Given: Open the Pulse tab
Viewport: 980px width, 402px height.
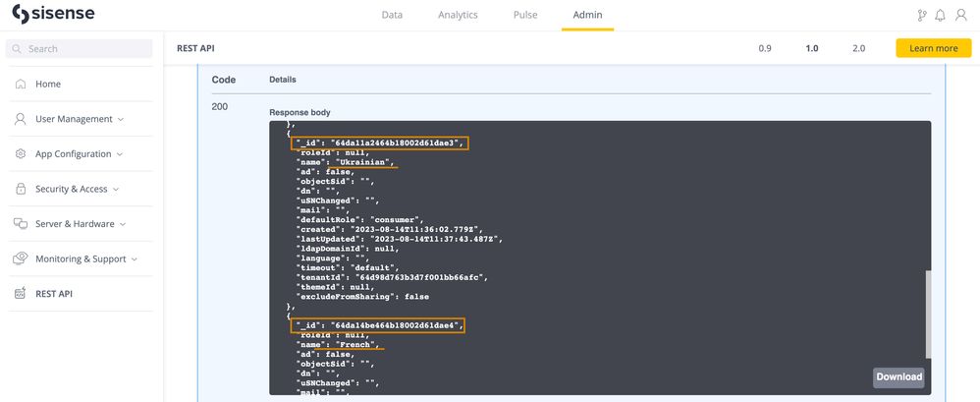Looking at the screenshot, I should (525, 16).
